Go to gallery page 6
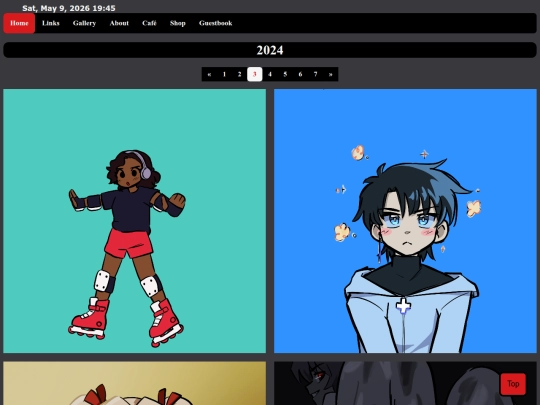Screen dimensions: 540x405 point(300,74)
